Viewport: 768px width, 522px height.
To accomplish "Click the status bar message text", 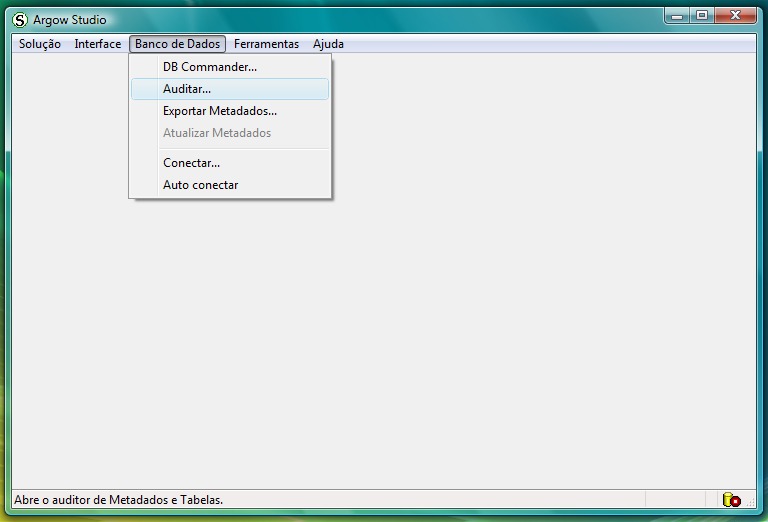I will pyautogui.click(x=119, y=500).
